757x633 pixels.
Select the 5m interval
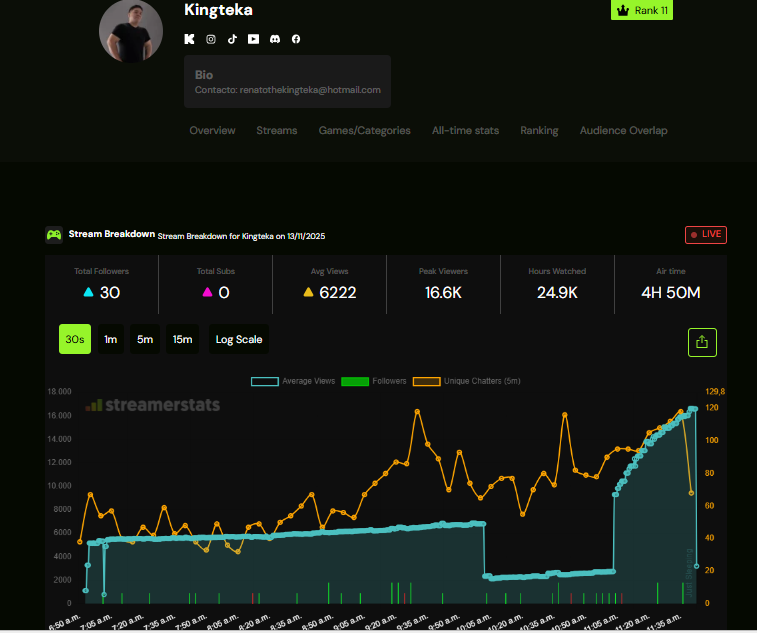click(145, 339)
